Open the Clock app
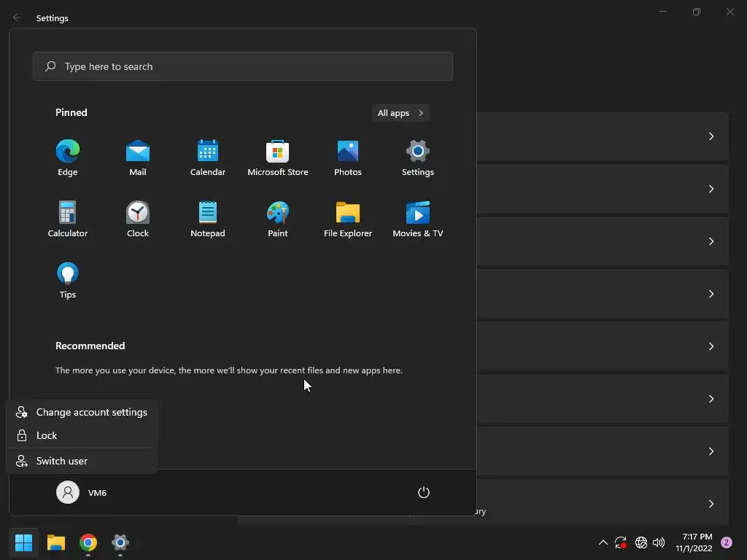 coord(138,219)
